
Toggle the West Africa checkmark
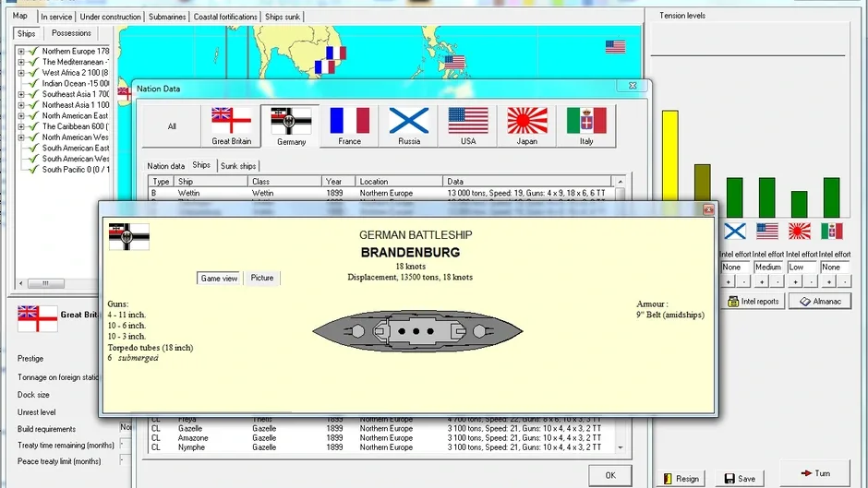tap(32, 73)
